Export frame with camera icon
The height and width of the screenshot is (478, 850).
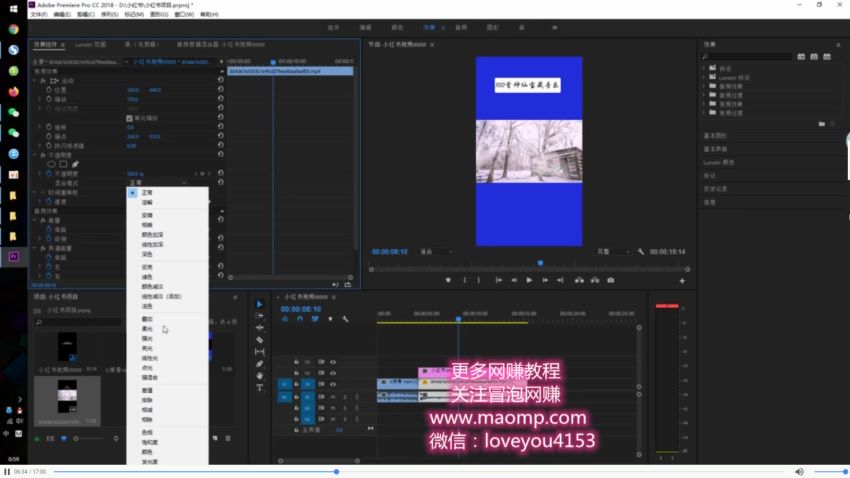click(x=610, y=280)
